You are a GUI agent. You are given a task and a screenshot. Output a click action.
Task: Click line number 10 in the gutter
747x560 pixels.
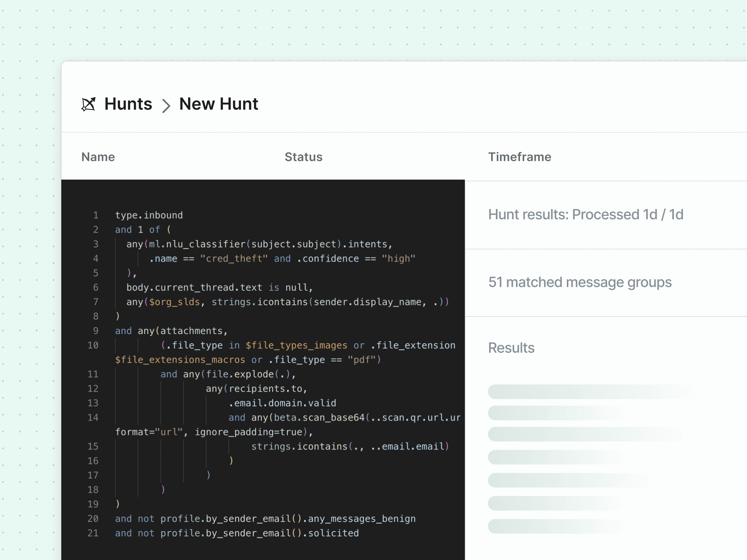pos(93,345)
